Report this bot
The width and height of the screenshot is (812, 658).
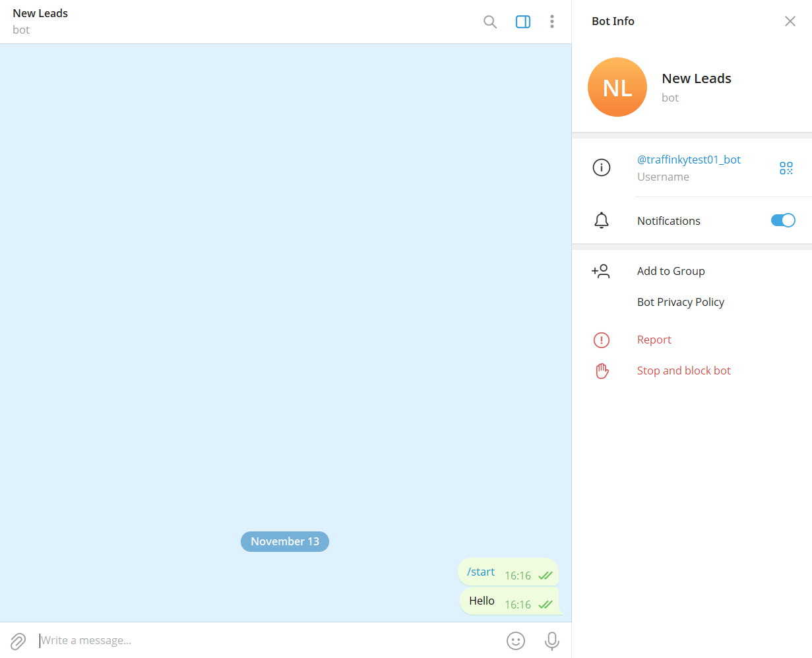(654, 340)
